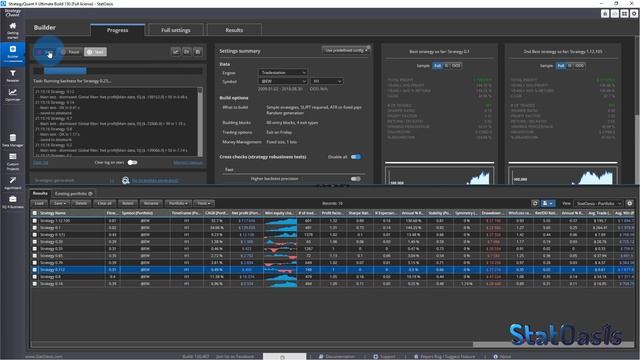Viewport: 640px width, 360px height.
Task: Click the Pause button
Action: pos(71,52)
